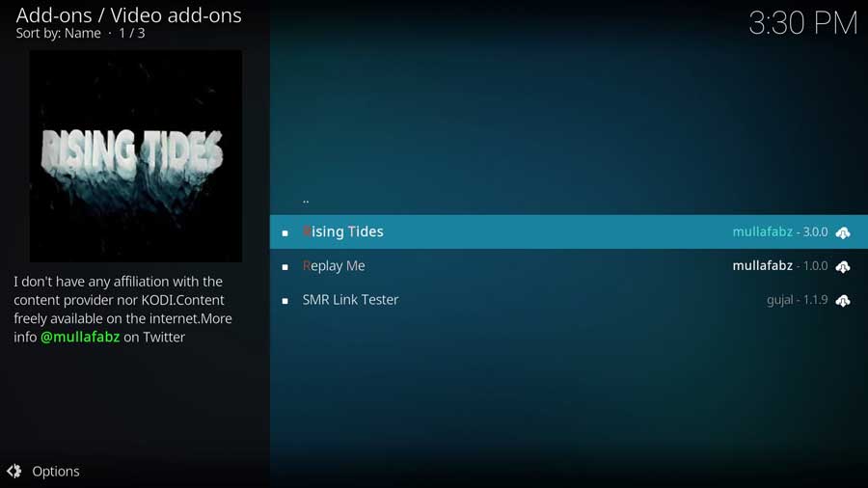Click the square bullet beside Rising Tides
Screen dimensions: 868x488
click(285, 233)
